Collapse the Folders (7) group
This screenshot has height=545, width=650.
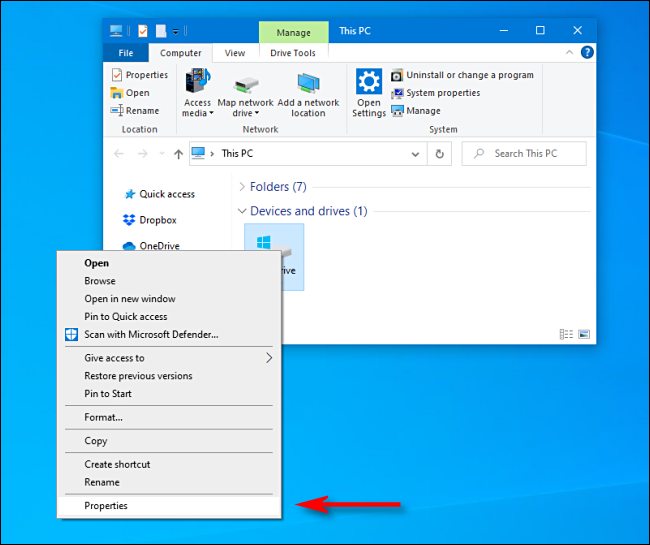pos(242,187)
